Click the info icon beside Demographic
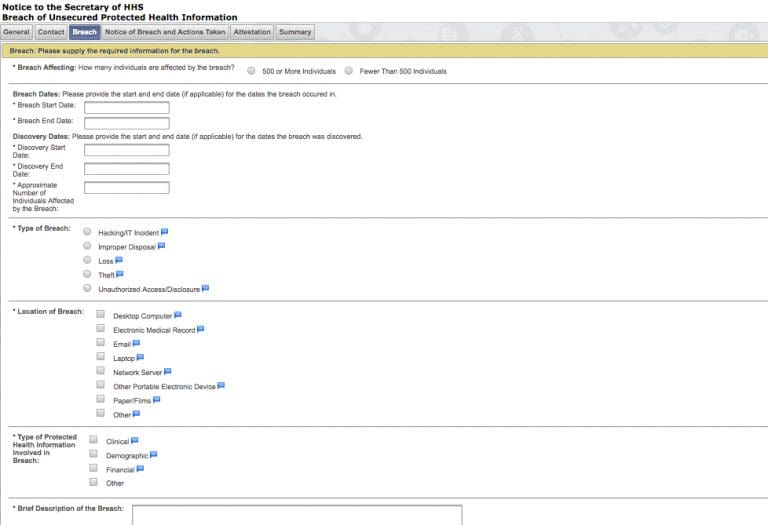This screenshot has height=525, width=768. coord(153,455)
